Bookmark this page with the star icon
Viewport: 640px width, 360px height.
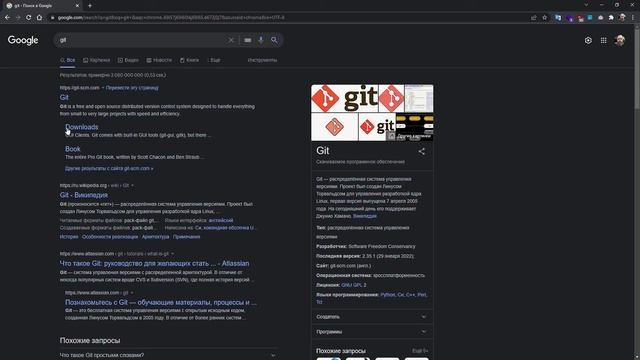(544, 18)
